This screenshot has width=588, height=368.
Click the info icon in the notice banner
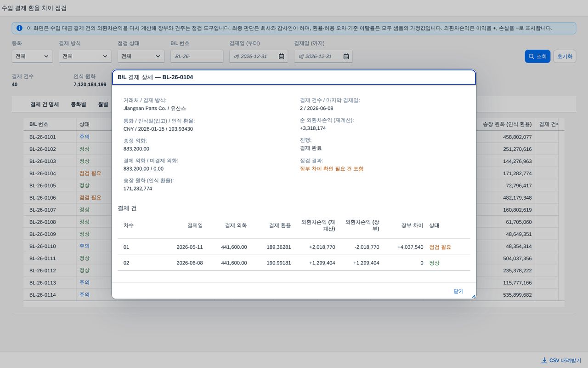pyautogui.click(x=19, y=28)
